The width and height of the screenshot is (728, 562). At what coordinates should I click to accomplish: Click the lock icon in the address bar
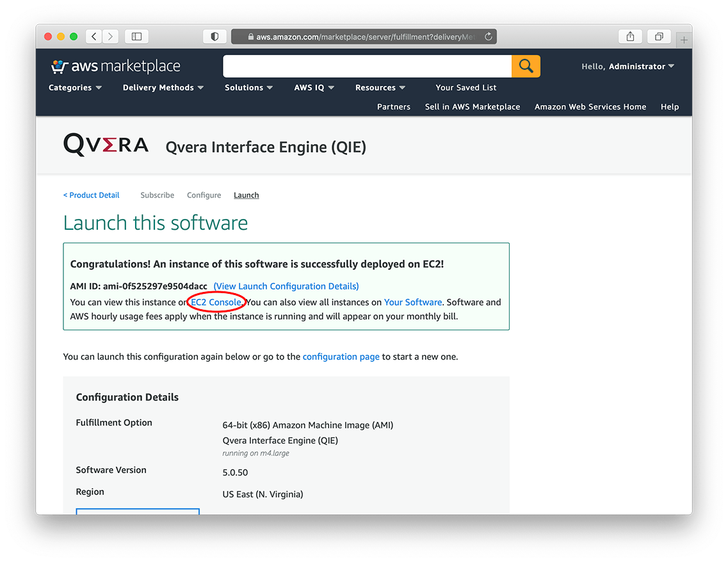click(x=251, y=36)
